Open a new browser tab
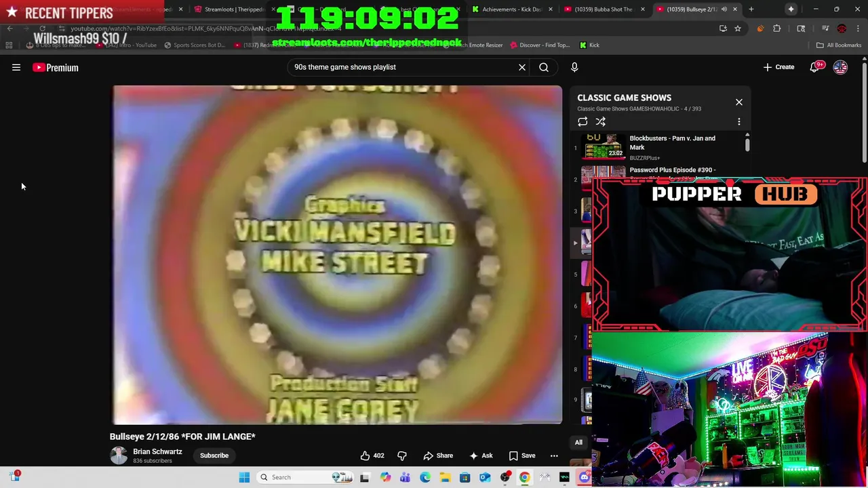The image size is (868, 488). coord(751,9)
